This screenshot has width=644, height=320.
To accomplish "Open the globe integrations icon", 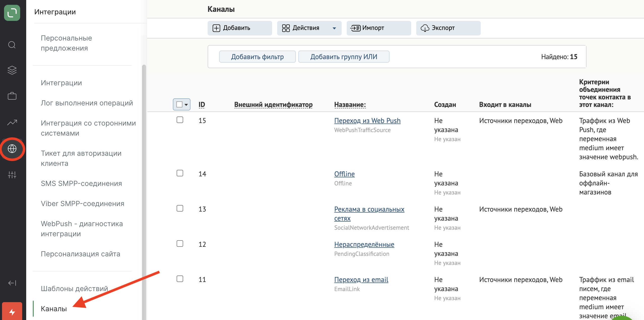I will [12, 149].
